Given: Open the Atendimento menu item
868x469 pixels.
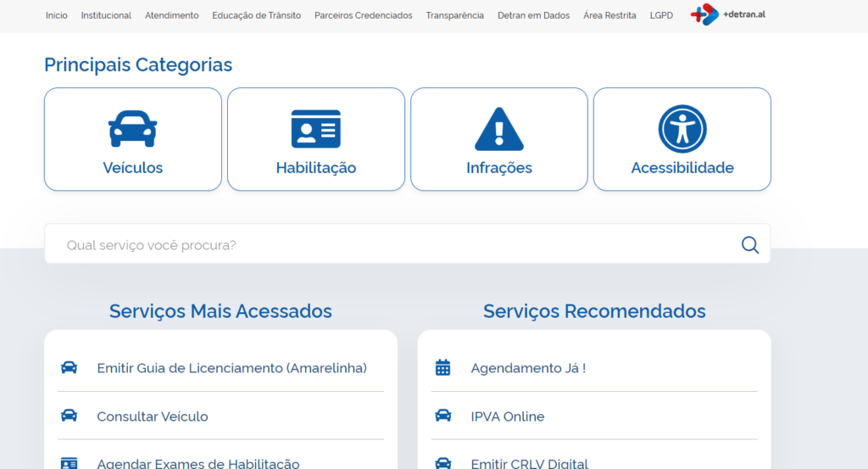Looking at the screenshot, I should [171, 15].
